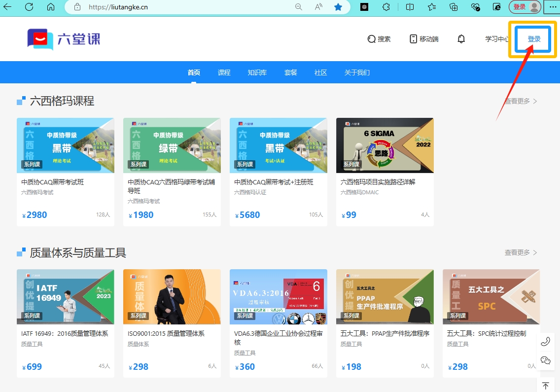Viewport: 560px width, 392px height.
Task: Toggle the favorite star in address bar
Action: click(338, 7)
